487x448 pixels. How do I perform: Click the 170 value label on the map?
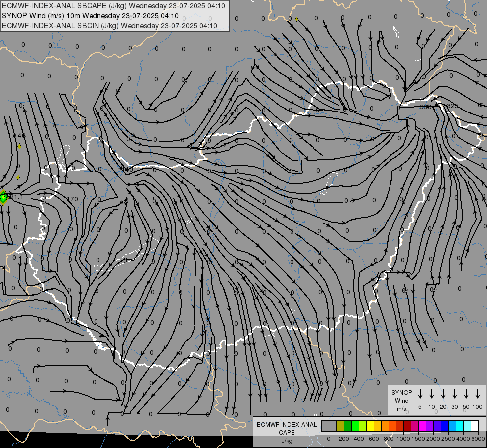(72, 199)
